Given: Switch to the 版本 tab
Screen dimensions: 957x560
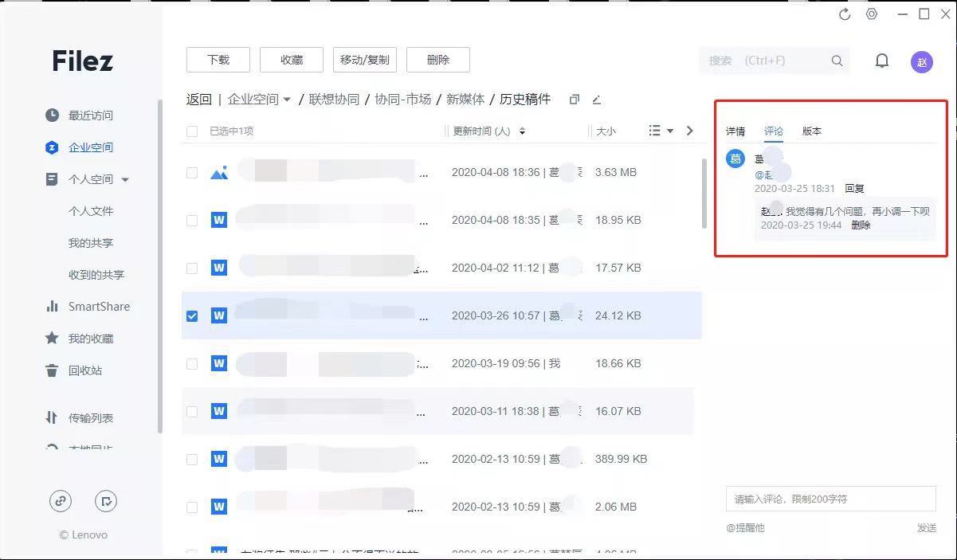Looking at the screenshot, I should pos(811,131).
